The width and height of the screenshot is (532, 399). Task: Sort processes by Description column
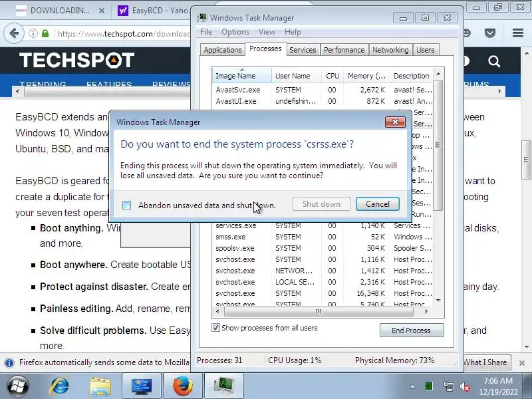click(411, 76)
